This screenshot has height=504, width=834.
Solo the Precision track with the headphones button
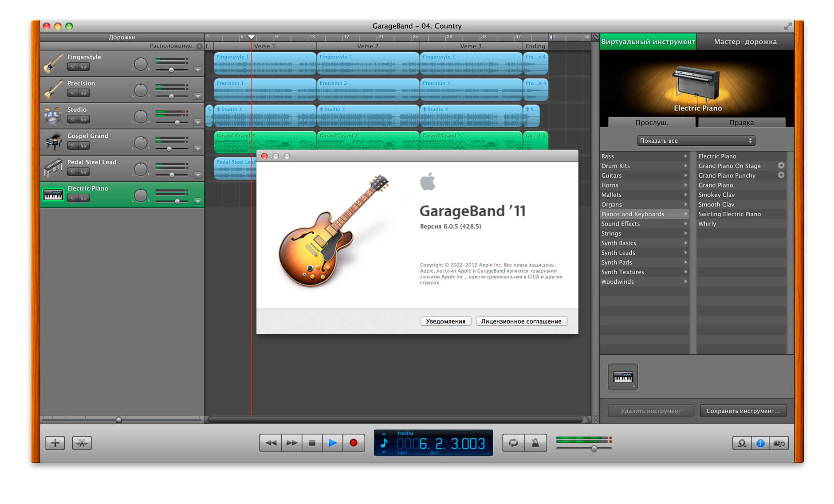point(84,93)
